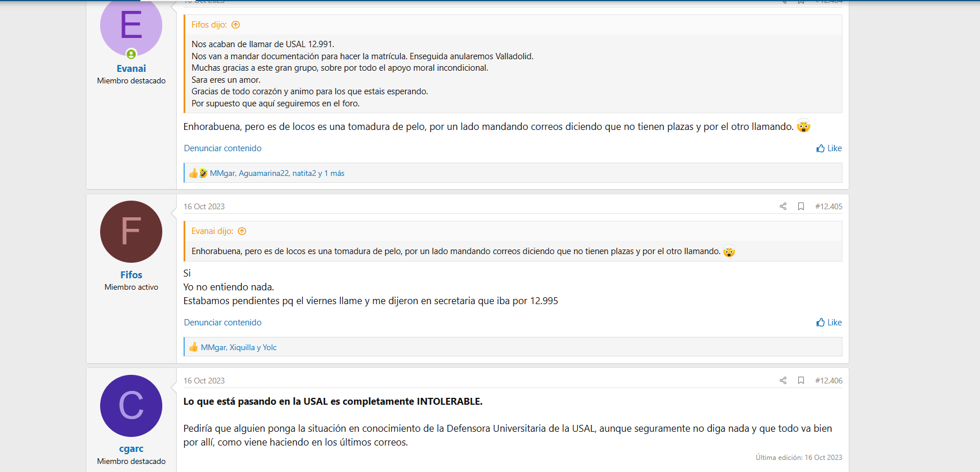View reactions list 'MMgar, Aguamarina22, natita2 y 1 más'

tap(277, 173)
